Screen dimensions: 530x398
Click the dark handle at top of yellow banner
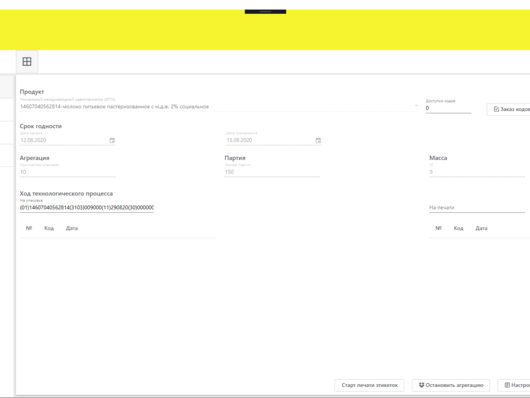[x=265, y=11]
